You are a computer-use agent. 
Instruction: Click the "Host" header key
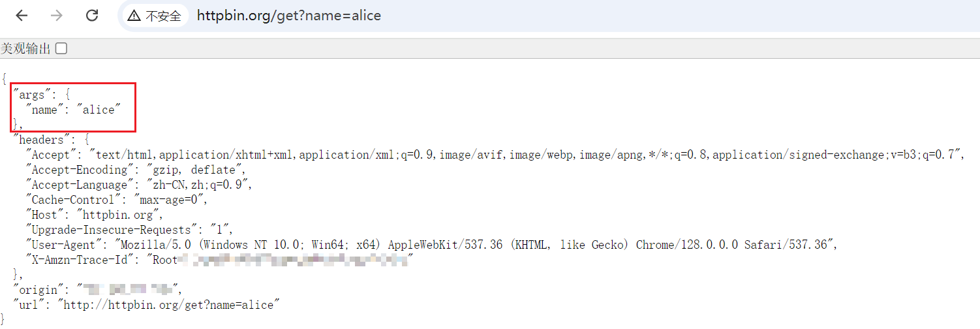[x=44, y=215]
